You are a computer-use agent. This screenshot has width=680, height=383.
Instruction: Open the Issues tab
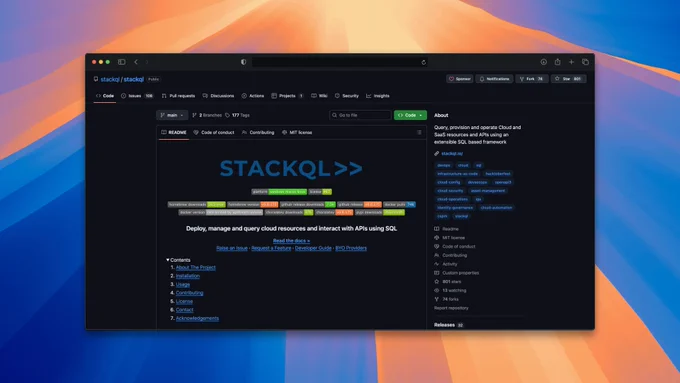pos(137,96)
